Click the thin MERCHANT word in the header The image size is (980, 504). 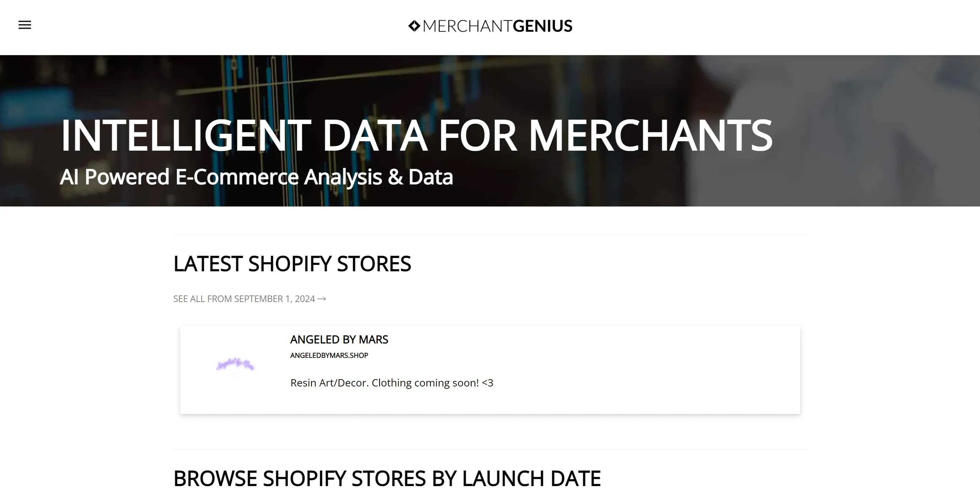pyautogui.click(x=467, y=26)
